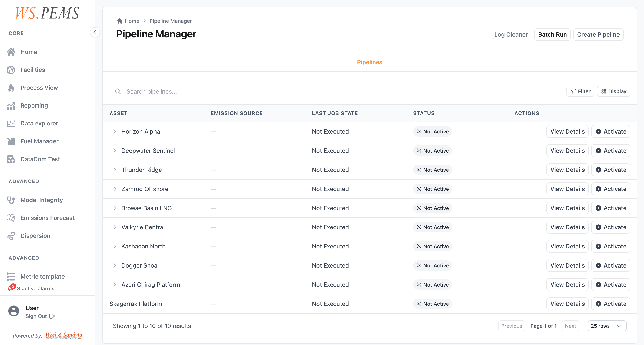Image resolution: width=644 pixels, height=345 pixels.
Task: Open Data explorer scatter icon
Action: point(11,123)
